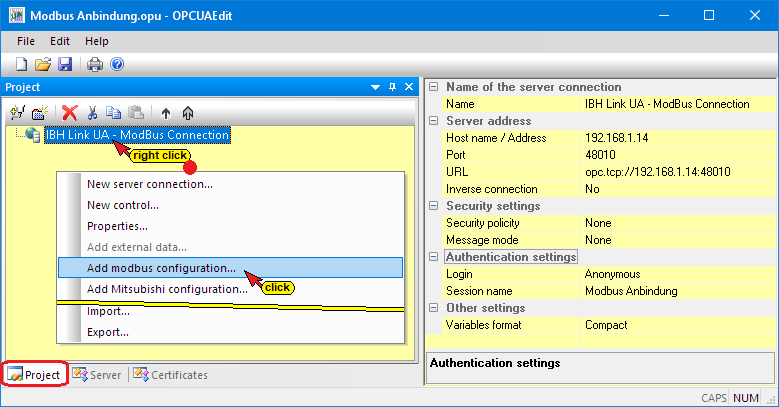Choose Export... from context menu
This screenshot has width=779, height=407.
point(231,332)
